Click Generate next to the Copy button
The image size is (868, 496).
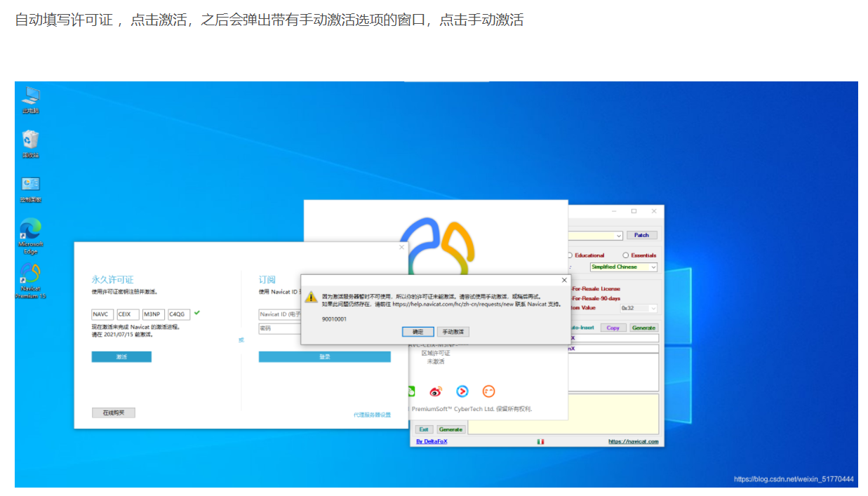(x=643, y=328)
